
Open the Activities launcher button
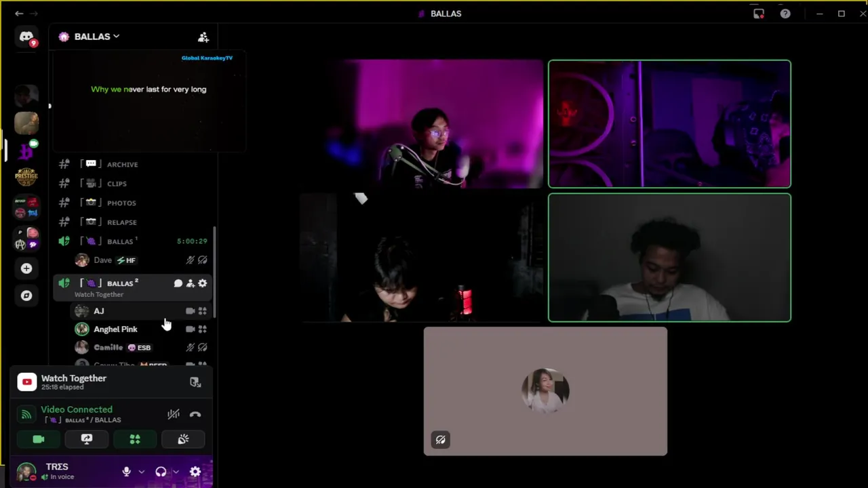coord(135,439)
